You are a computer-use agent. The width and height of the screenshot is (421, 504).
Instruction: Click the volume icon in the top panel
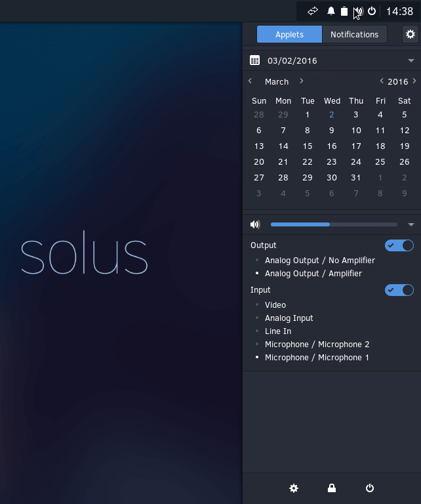359,11
